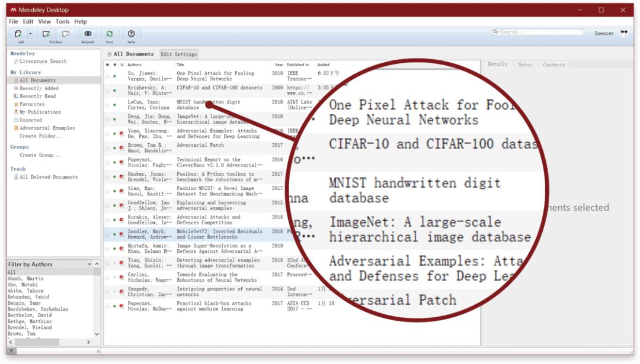Toggle favorite star for Intriguing properties row

[107, 292]
